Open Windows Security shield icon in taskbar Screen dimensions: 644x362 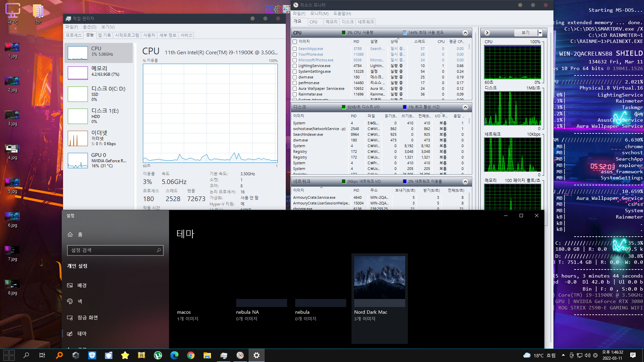[x=92, y=355]
